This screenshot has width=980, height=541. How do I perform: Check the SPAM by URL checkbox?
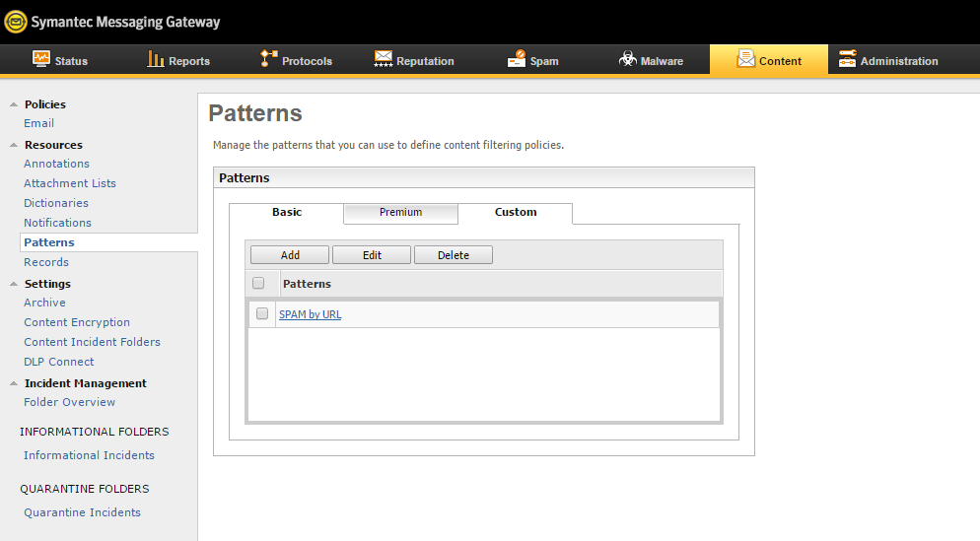coord(262,313)
